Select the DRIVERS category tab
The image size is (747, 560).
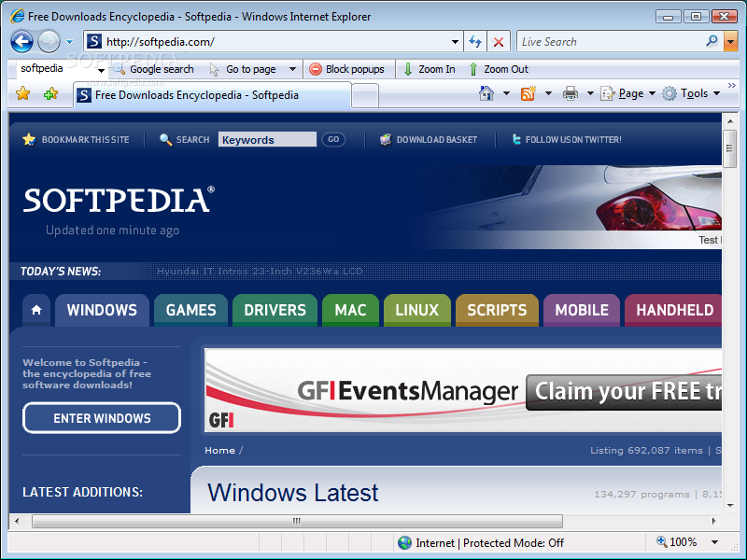[x=275, y=310]
